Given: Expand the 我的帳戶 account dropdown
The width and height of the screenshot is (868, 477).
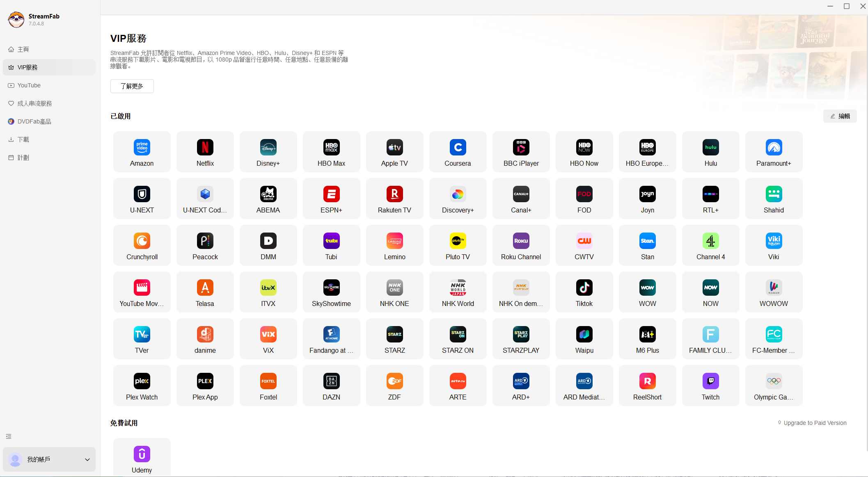Looking at the screenshot, I should (49, 459).
